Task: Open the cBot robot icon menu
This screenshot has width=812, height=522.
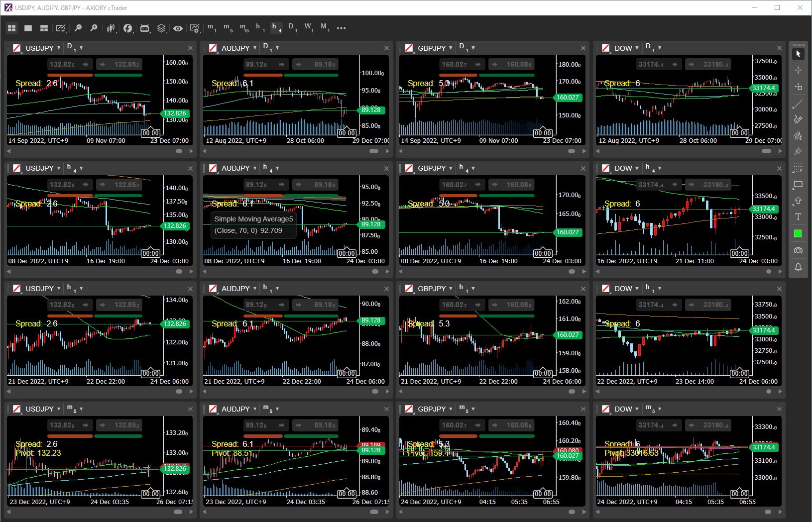Action: [144, 28]
